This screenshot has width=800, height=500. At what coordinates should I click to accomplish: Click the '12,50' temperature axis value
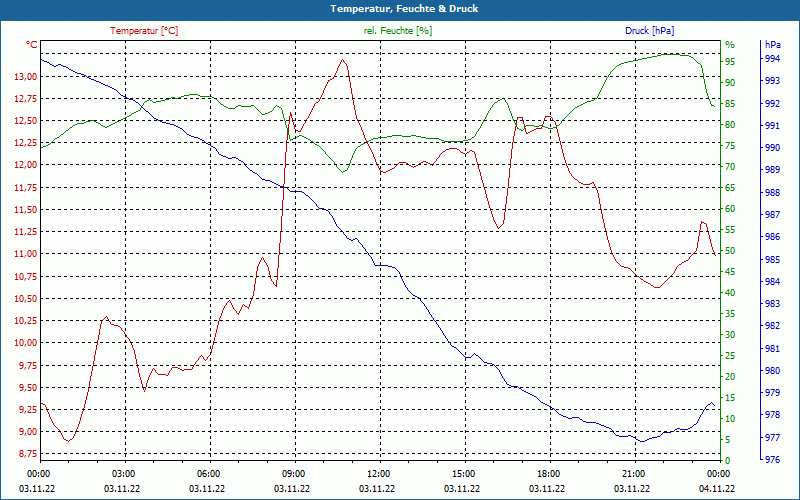pyautogui.click(x=26, y=121)
